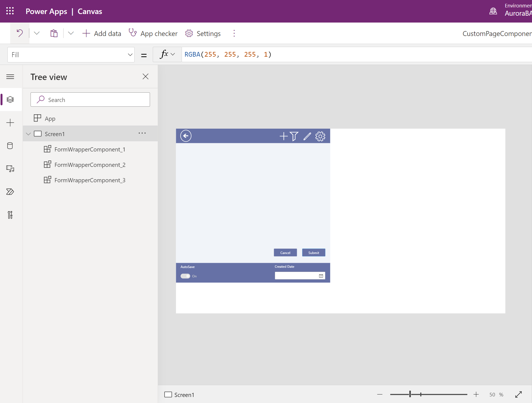Drag the zoom level slider
Image resolution: width=532 pixels, height=403 pixels.
coord(410,394)
